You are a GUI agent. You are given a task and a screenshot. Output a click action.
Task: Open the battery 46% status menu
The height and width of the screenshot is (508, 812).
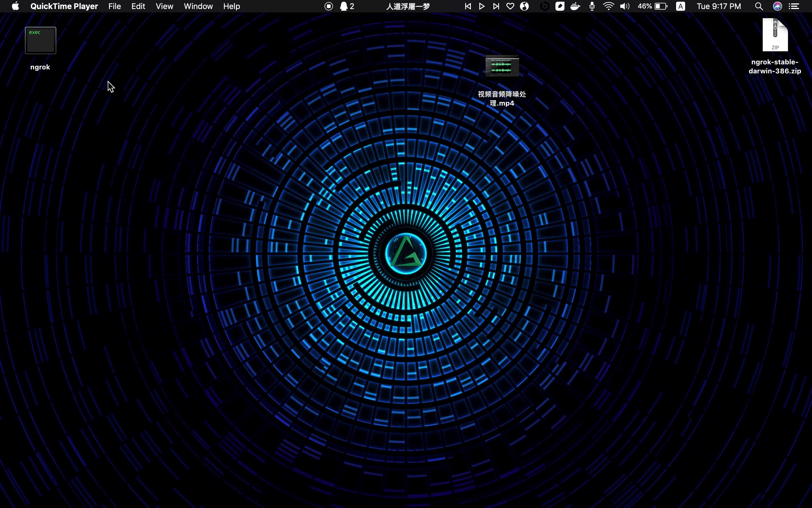[x=653, y=6]
